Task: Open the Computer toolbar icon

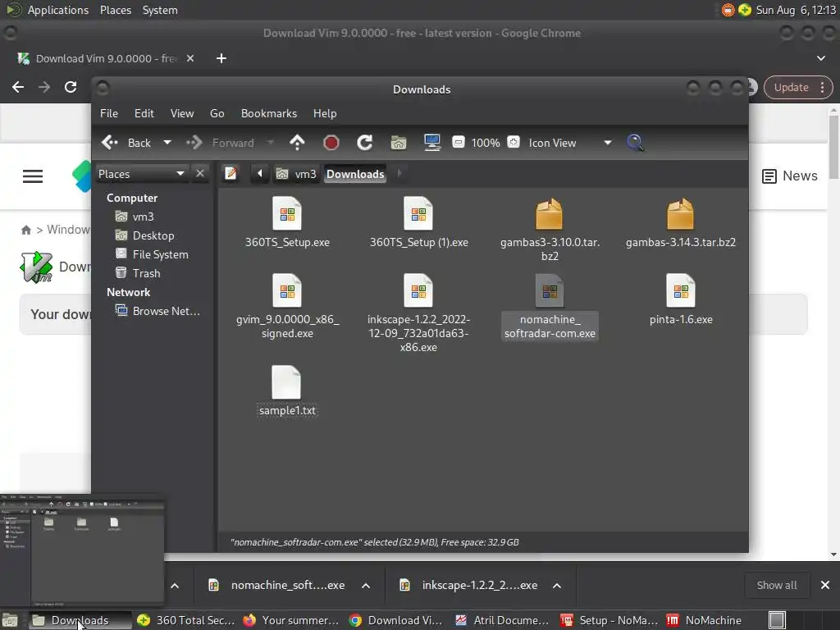Action: coord(431,143)
